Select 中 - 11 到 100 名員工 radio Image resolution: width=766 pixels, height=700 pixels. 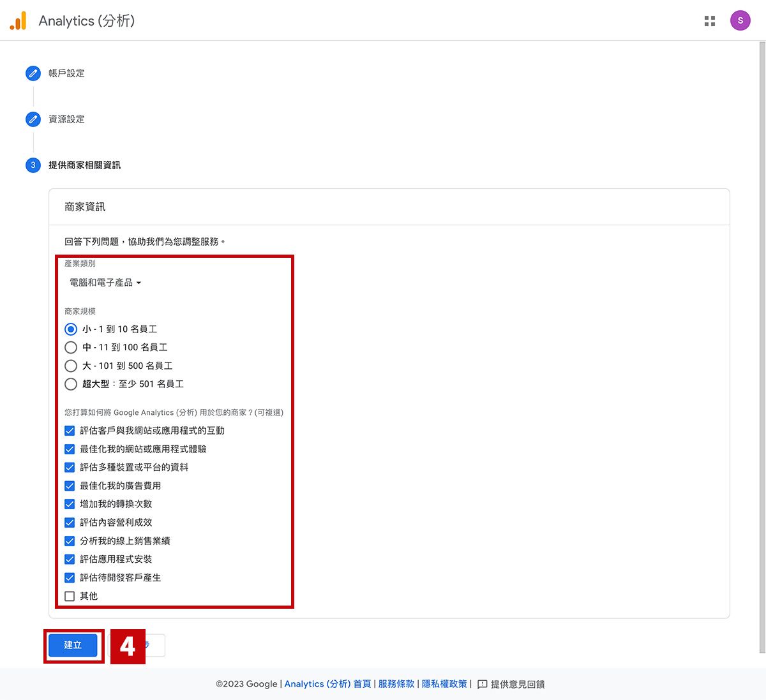pos(71,348)
